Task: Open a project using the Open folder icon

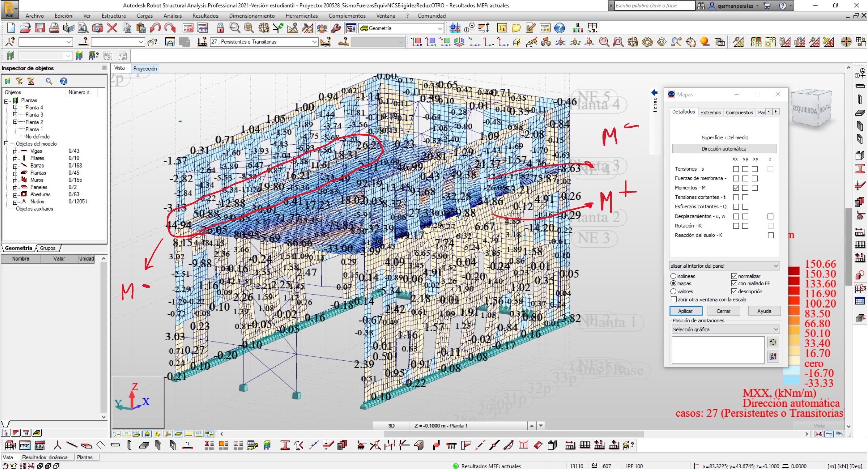Action: click(25, 28)
